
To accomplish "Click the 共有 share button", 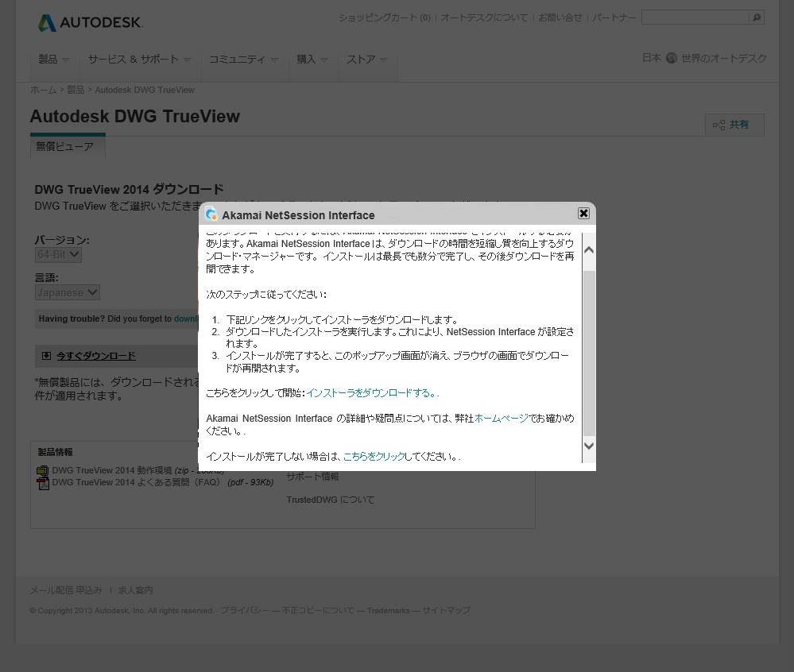I will pos(734,125).
